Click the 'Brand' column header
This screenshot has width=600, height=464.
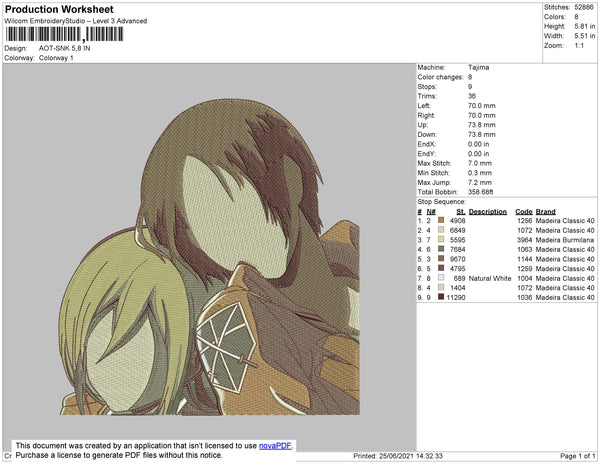[545, 212]
